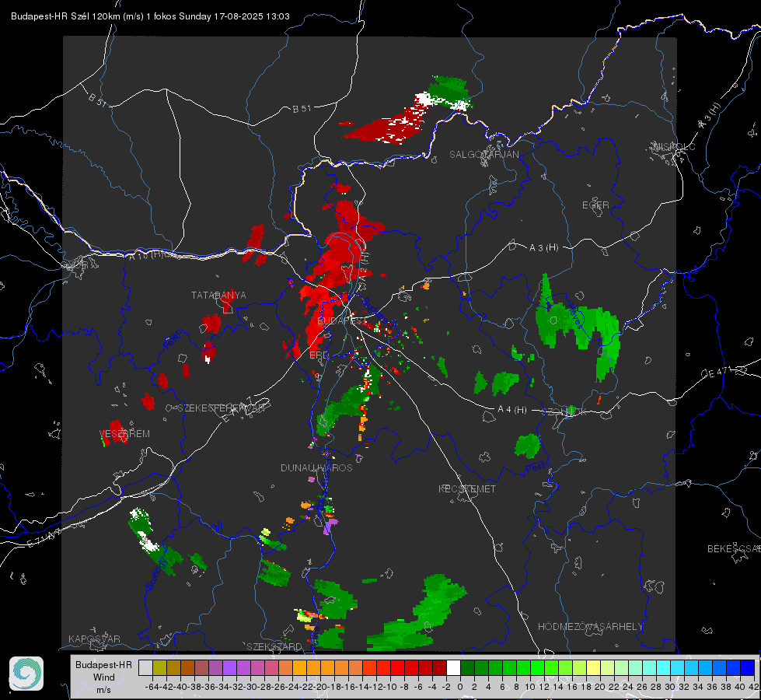The width and height of the screenshot is (761, 700).
Task: Click the '0' legend value
Action: (x=461, y=687)
